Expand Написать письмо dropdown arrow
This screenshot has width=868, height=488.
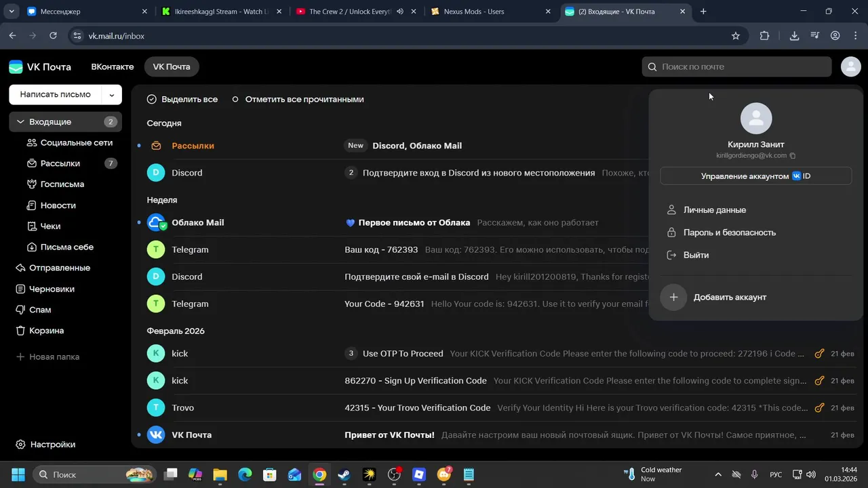click(112, 95)
